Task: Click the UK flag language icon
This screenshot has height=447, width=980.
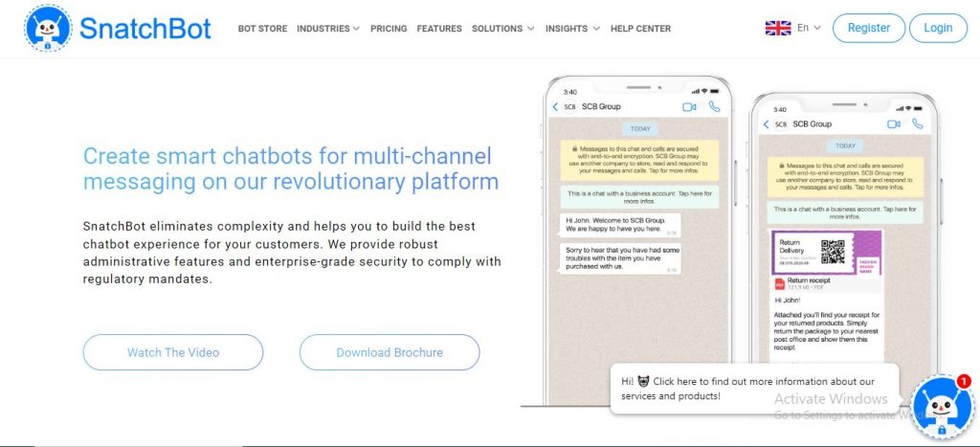Action: [778, 28]
